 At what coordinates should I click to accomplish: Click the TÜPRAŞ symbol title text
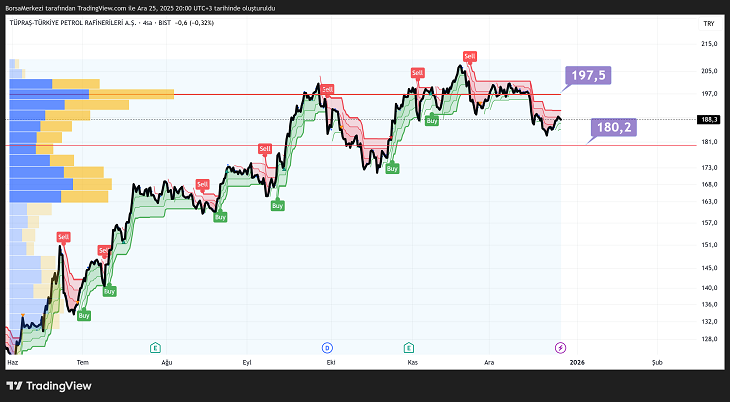(71, 21)
